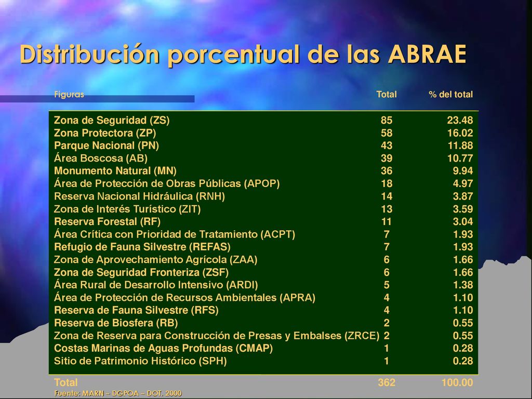The image size is (532, 399).
Task: Click total value "5" in the ARDI row
Action: [x=387, y=285]
